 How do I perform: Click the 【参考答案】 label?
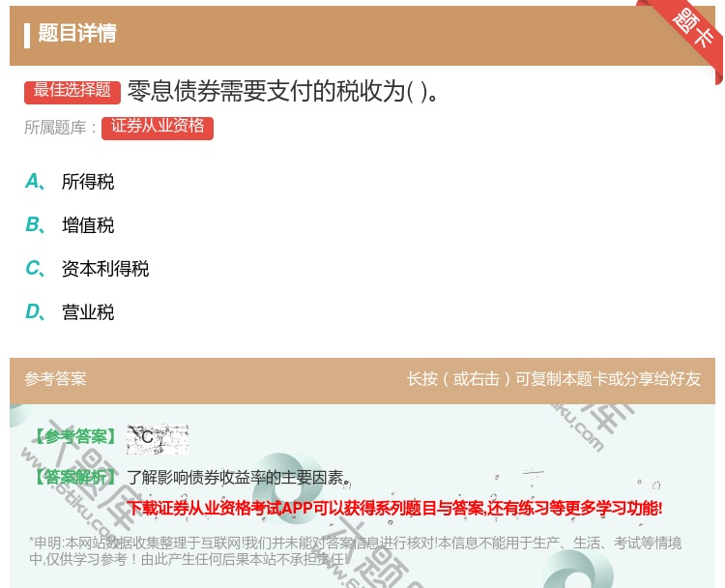(75, 436)
